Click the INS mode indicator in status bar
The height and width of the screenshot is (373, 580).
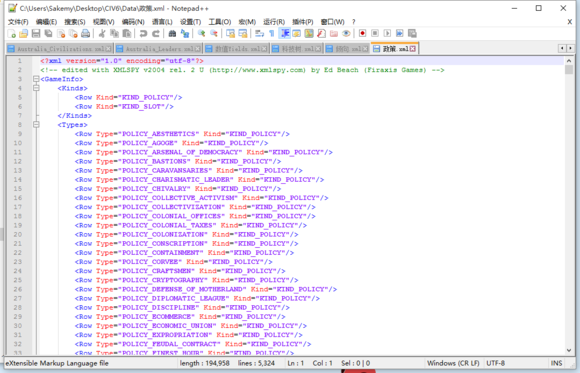pyautogui.click(x=556, y=363)
